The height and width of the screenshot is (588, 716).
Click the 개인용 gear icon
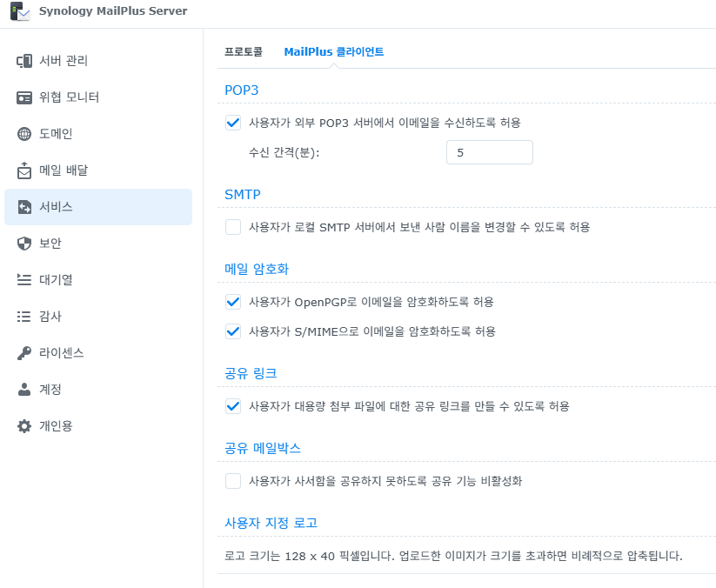coord(24,426)
